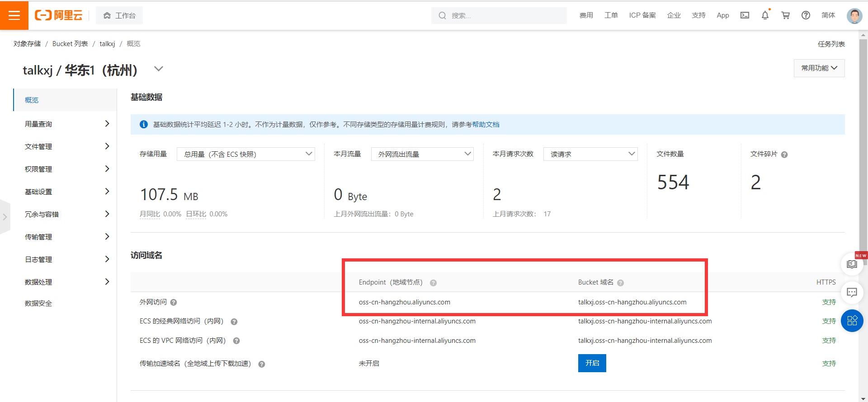
Task: Select 概览 in the sidebar
Action: coord(65,100)
